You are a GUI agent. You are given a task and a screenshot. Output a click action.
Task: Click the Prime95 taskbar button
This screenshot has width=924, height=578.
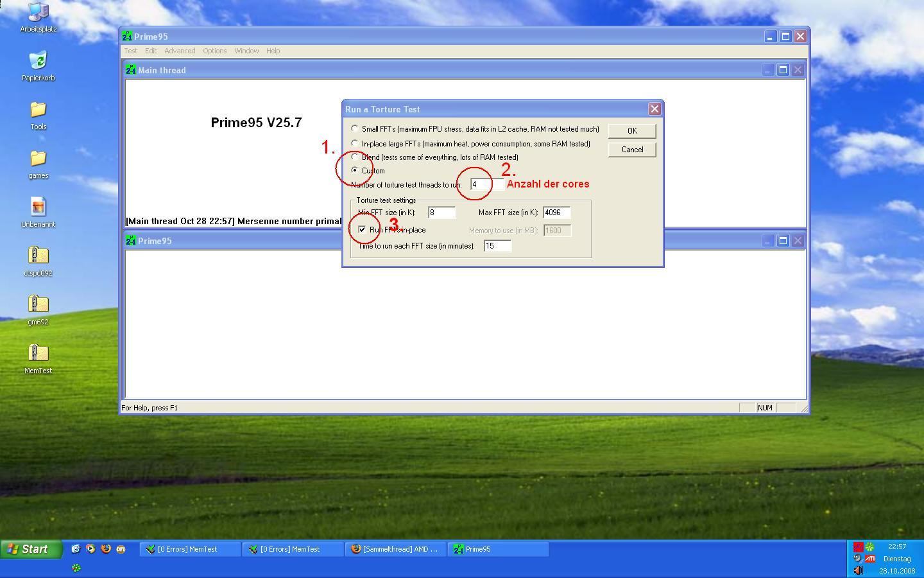coord(499,549)
